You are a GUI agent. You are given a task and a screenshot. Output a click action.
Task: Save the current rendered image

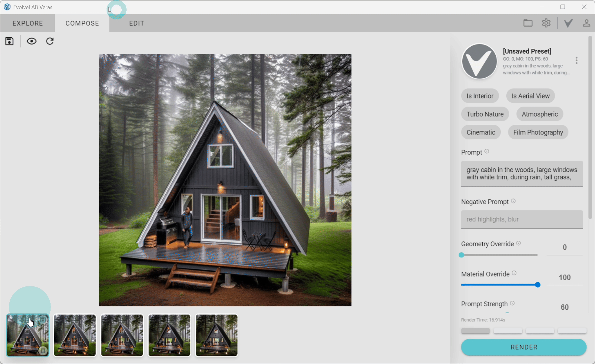click(9, 41)
